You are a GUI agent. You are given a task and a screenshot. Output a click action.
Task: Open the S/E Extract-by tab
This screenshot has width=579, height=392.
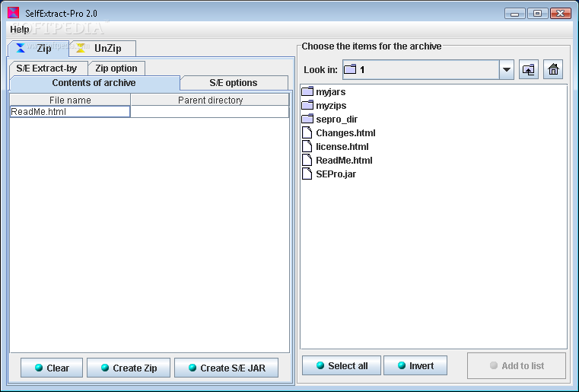point(49,69)
